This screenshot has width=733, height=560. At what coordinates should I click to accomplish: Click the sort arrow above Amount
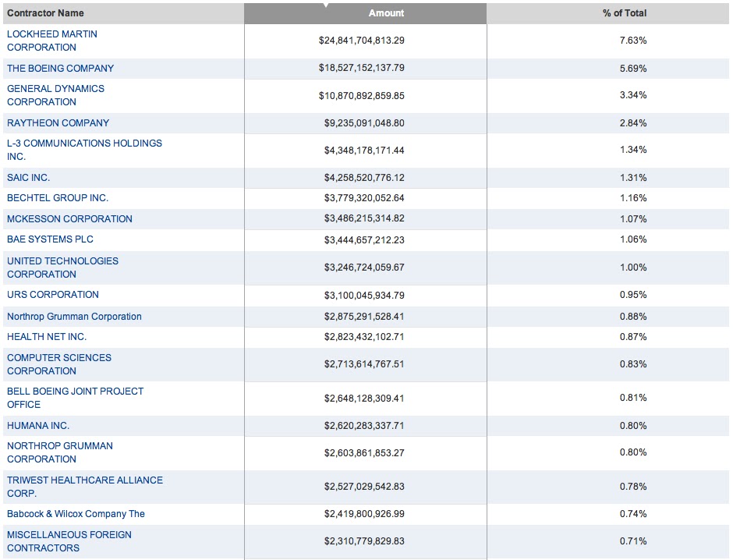326,5
